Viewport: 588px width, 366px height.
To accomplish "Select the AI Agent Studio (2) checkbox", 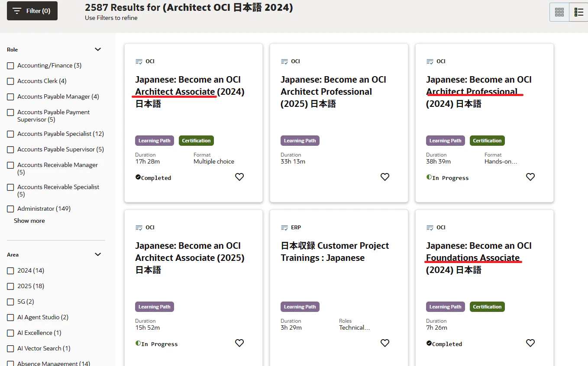I will pos(10,318).
